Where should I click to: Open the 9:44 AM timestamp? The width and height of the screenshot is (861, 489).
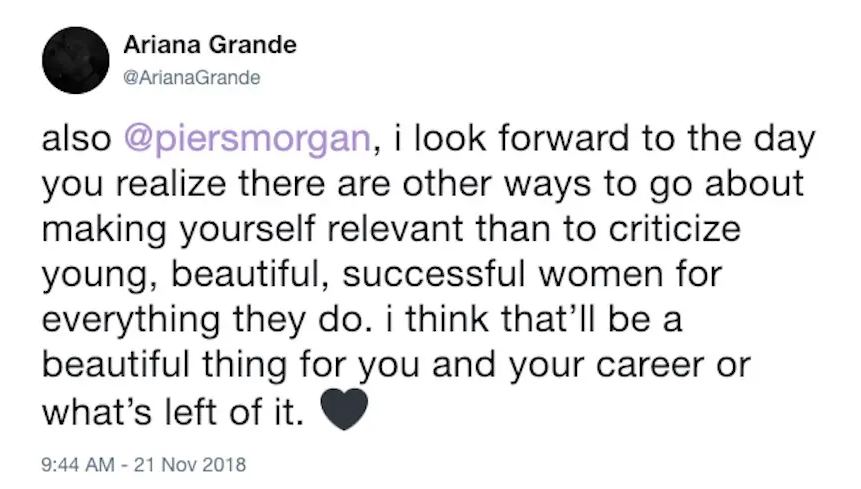(78, 465)
